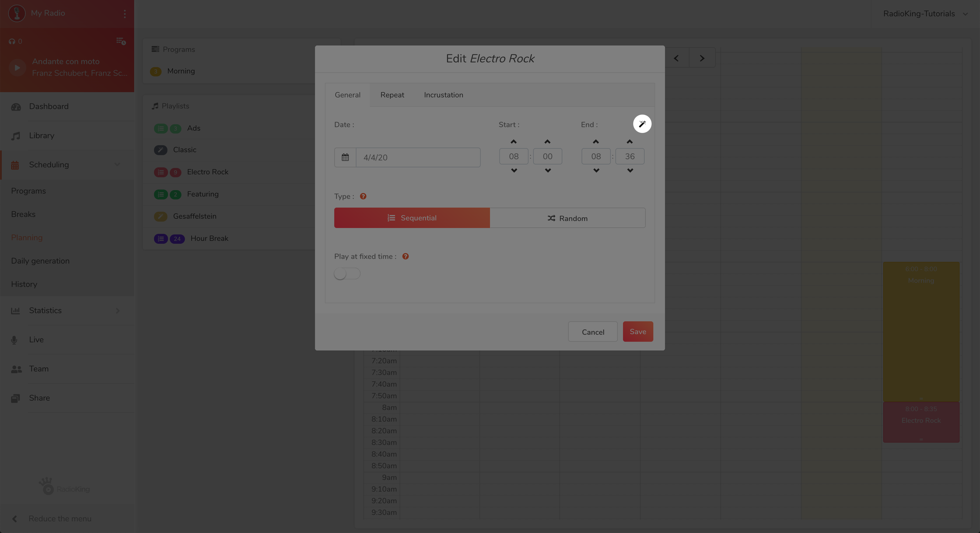Expand the Statistics submenu arrow

pyautogui.click(x=118, y=311)
